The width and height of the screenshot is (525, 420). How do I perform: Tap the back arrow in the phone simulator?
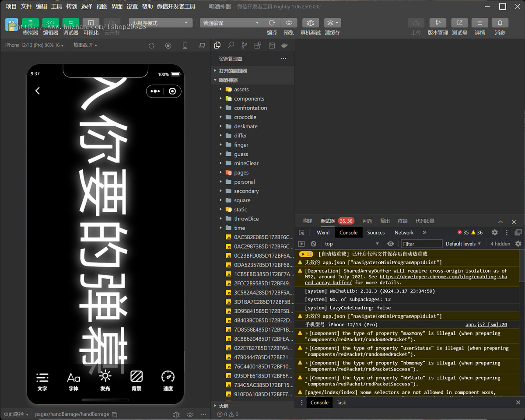(x=38, y=91)
